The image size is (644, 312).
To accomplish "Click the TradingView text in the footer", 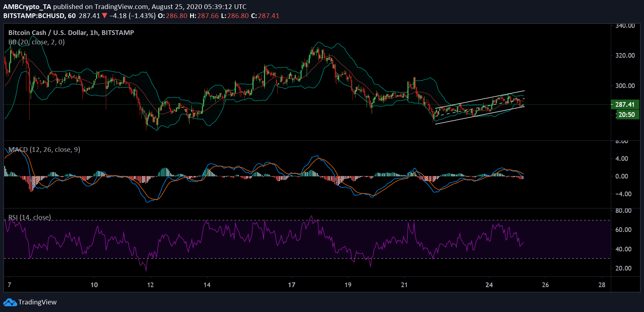I will pyautogui.click(x=37, y=302).
